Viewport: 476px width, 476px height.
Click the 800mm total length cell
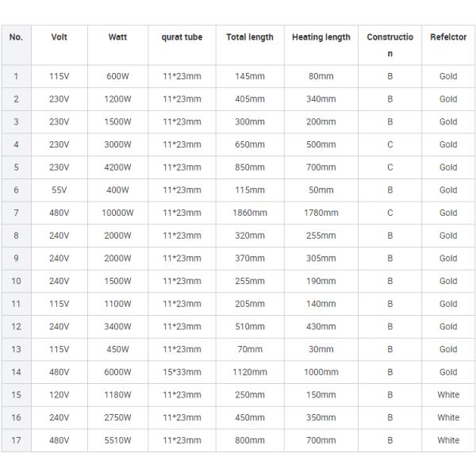250,440
